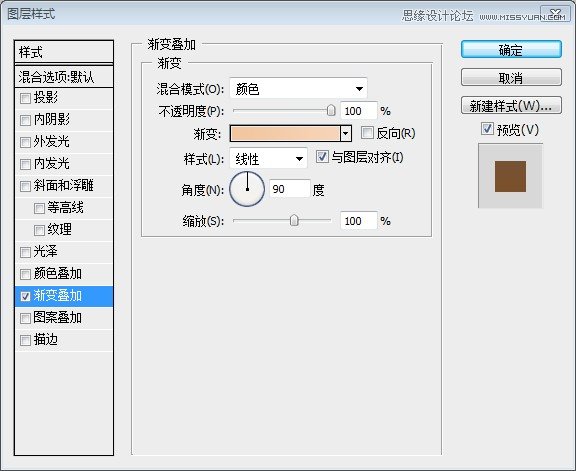Enable the 内发光 checkbox
576x471 pixels.
click(x=25, y=164)
